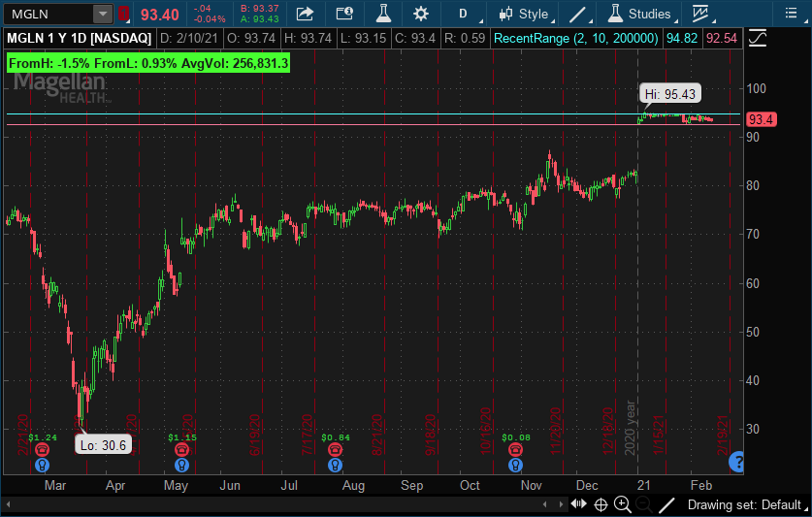The image size is (812, 517).
Task: Click the H: 93.74 high value
Action: (x=308, y=39)
